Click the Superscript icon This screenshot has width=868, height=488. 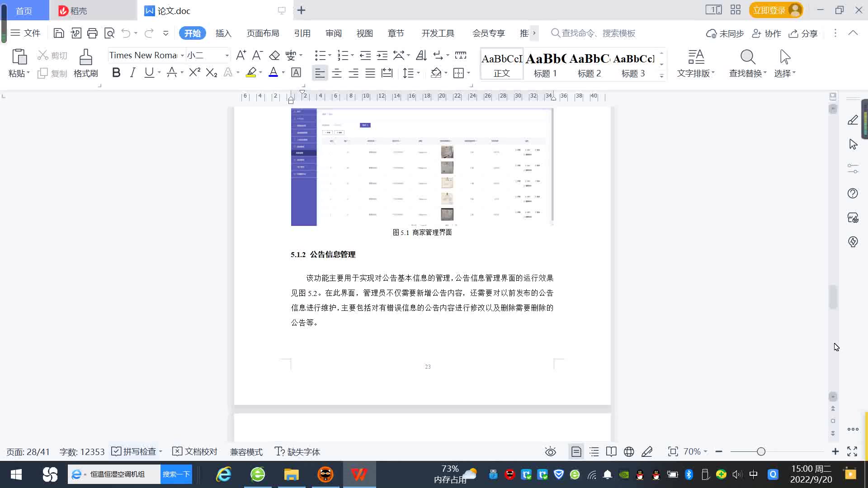point(194,73)
